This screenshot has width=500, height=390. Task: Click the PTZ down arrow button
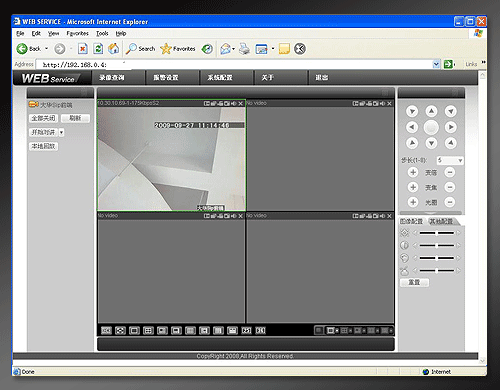point(431,143)
